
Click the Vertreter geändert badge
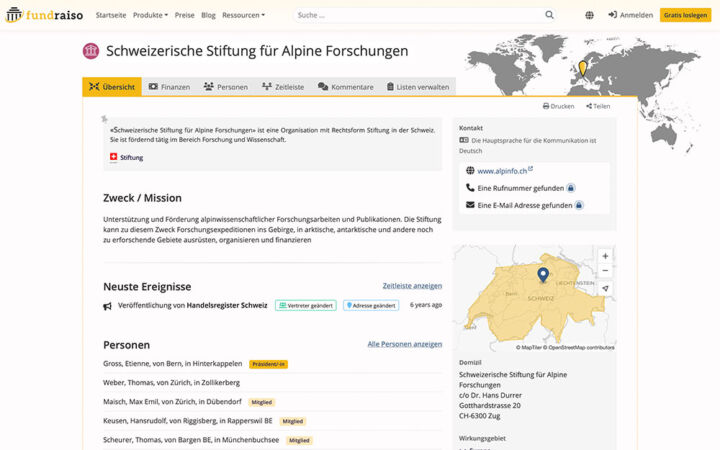click(x=306, y=305)
